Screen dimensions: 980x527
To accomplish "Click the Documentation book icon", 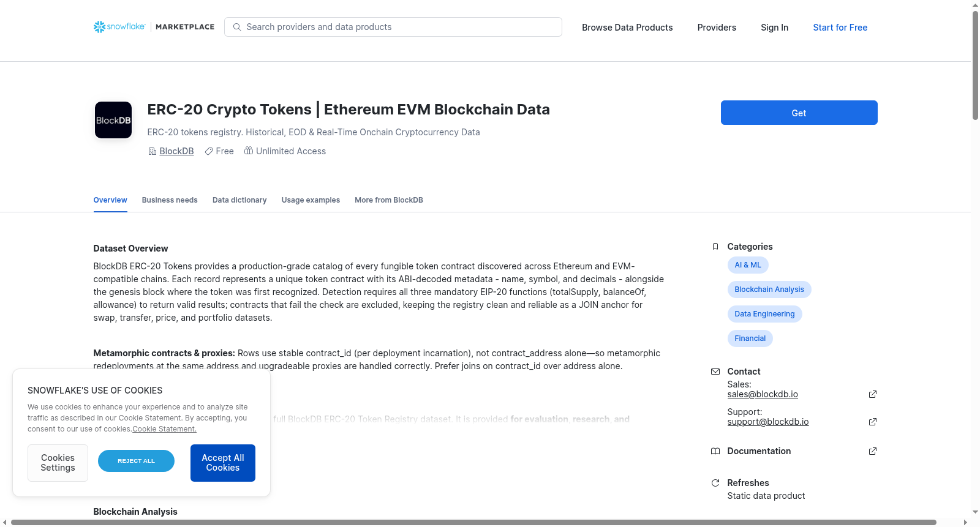I will tap(715, 451).
